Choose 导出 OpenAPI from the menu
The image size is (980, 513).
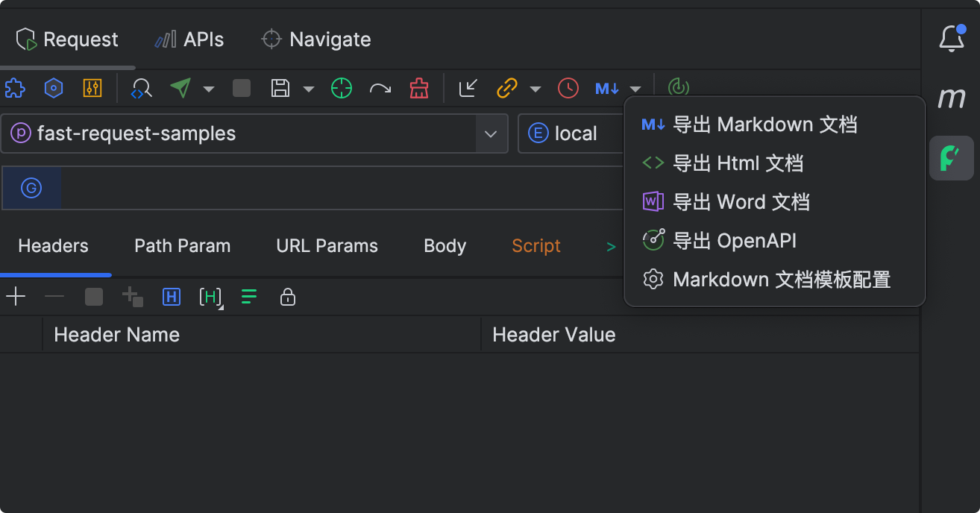pyautogui.click(x=734, y=241)
